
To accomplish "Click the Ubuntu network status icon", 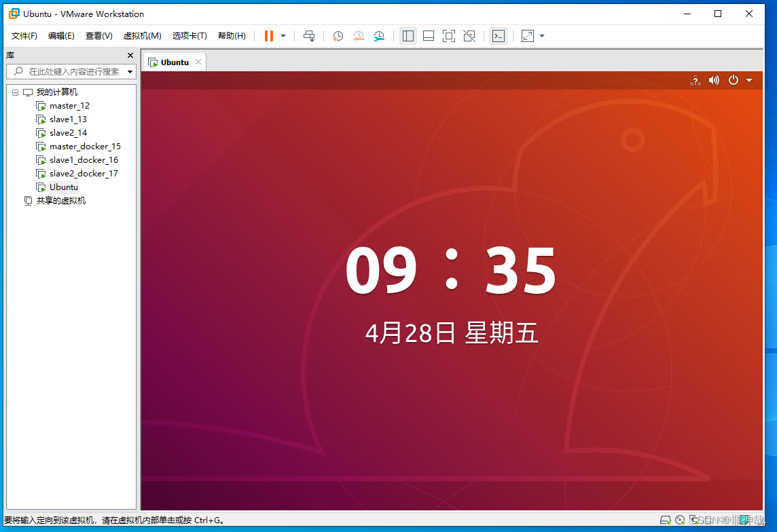I will click(x=695, y=81).
